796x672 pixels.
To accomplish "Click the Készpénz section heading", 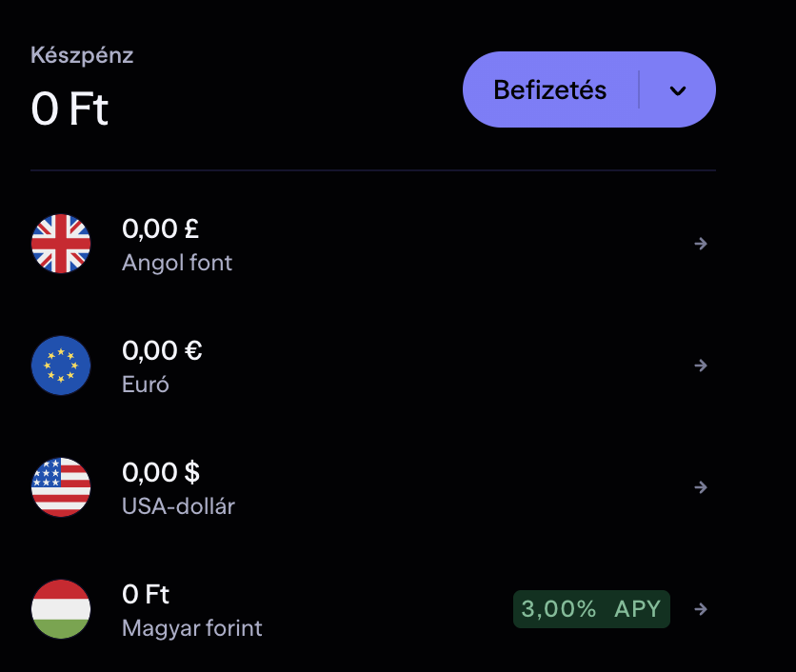I will pos(82,55).
